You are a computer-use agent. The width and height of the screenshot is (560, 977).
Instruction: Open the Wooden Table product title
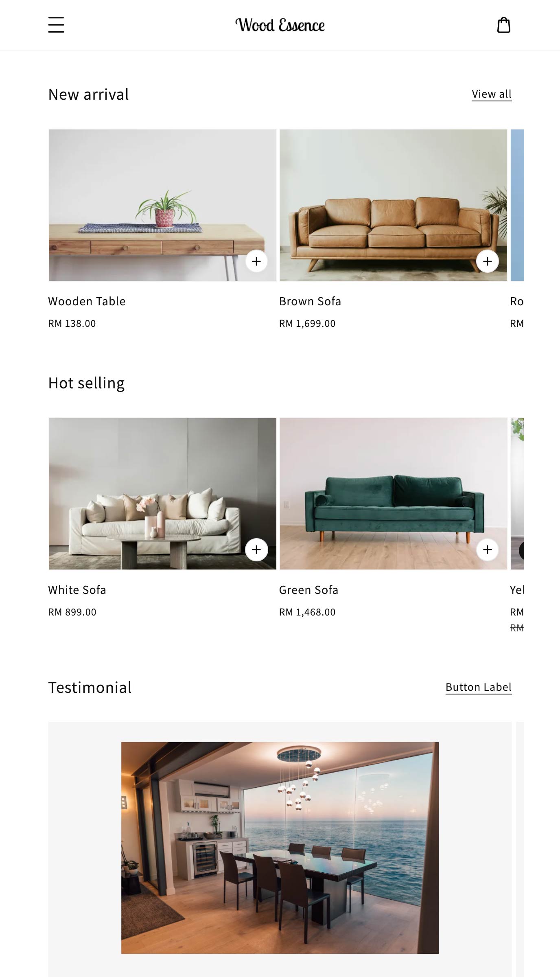pyautogui.click(x=87, y=301)
